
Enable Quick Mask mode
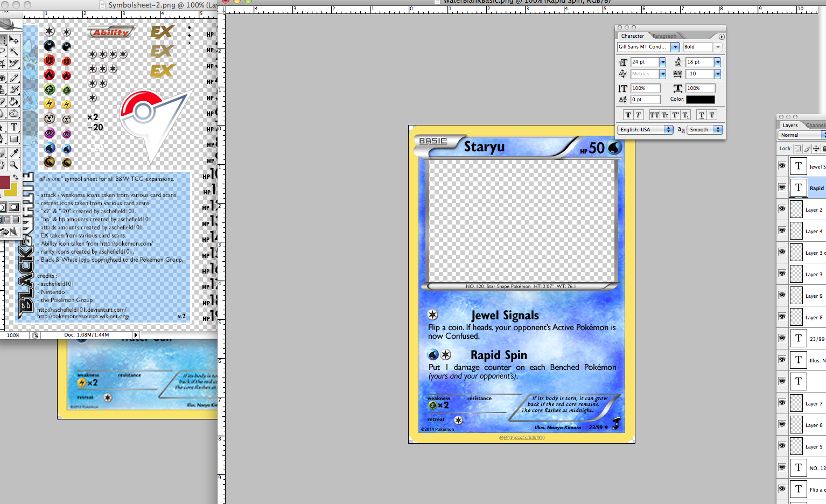pos(13,207)
